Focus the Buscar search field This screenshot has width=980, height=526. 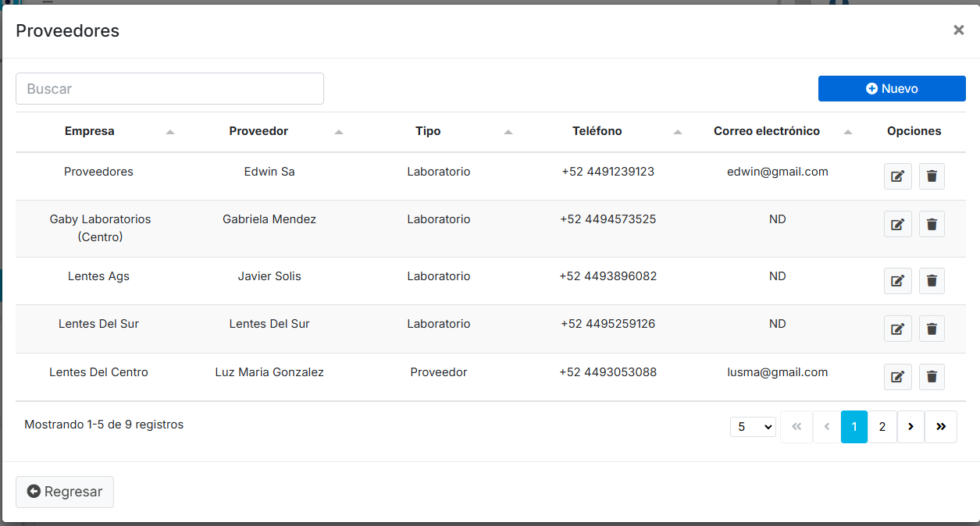tap(169, 89)
